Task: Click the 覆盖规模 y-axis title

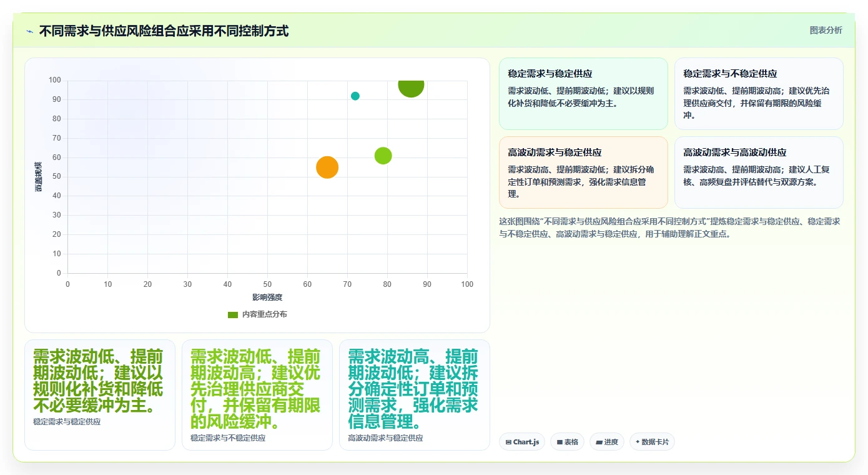Action: [39, 177]
